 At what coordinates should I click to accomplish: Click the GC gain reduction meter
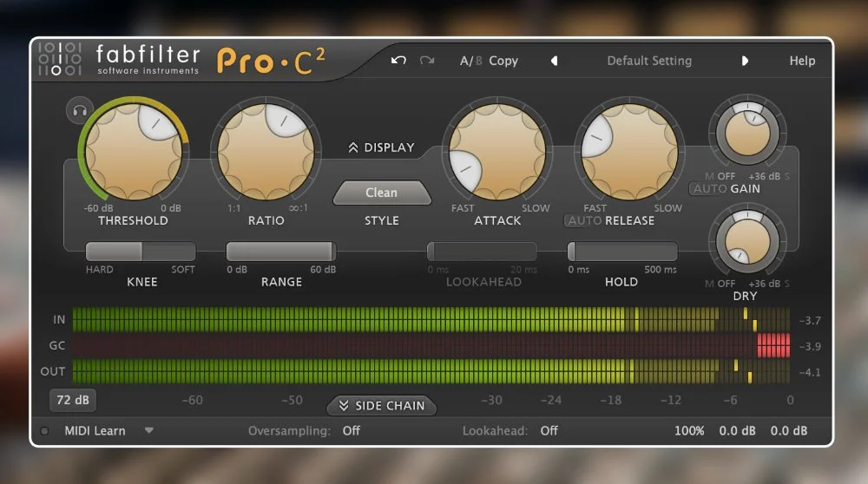tap(431, 346)
